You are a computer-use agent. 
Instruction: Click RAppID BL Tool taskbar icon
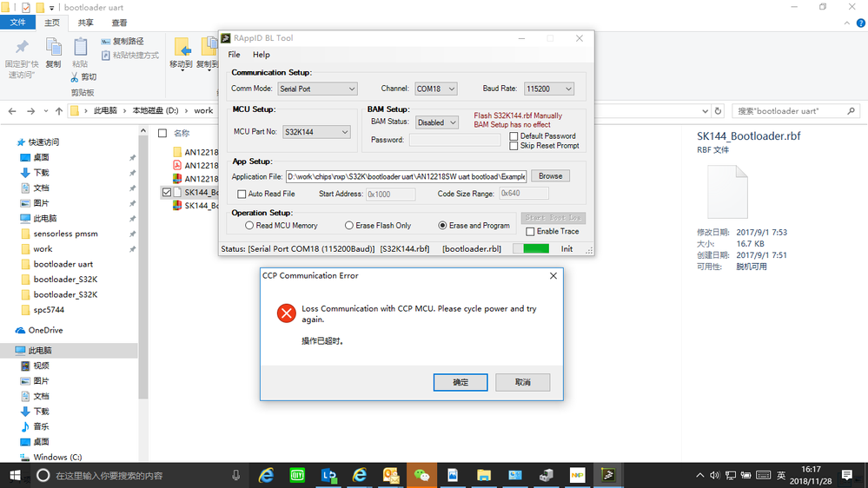(608, 475)
